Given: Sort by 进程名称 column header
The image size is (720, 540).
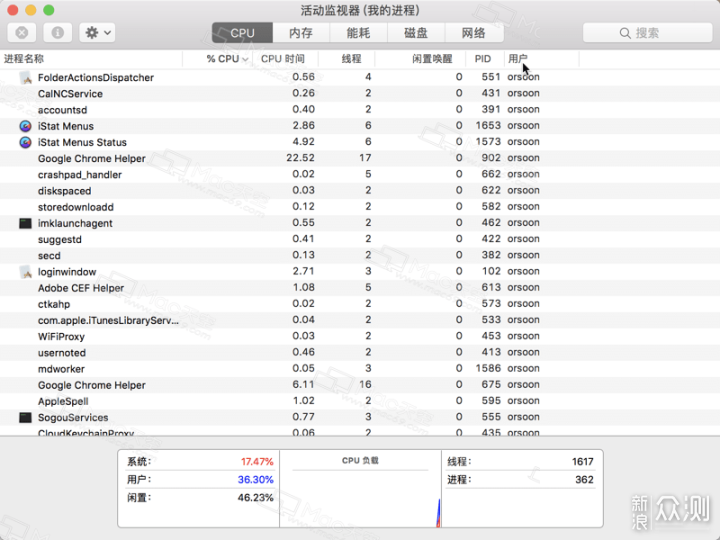Looking at the screenshot, I should tap(91, 59).
